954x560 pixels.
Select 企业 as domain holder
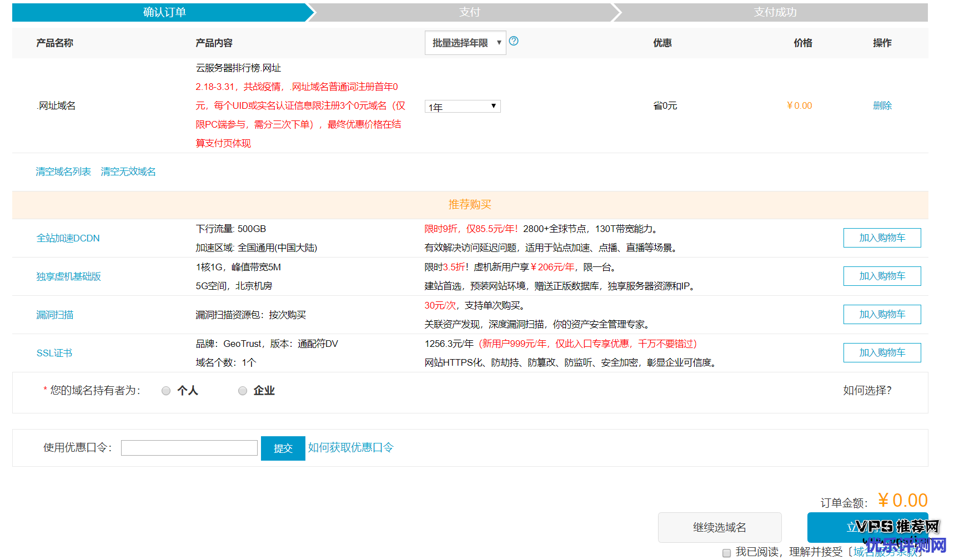pos(243,391)
